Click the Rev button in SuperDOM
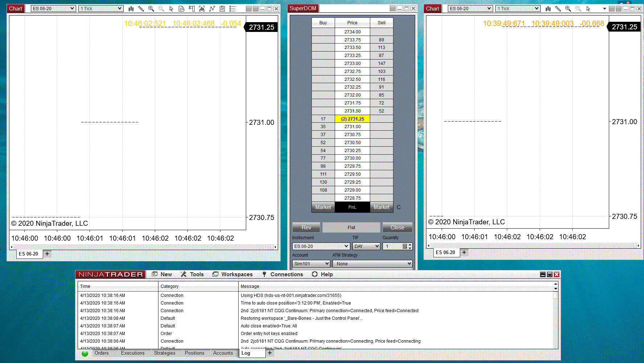Viewport: 644px width, 363px height. (x=306, y=228)
